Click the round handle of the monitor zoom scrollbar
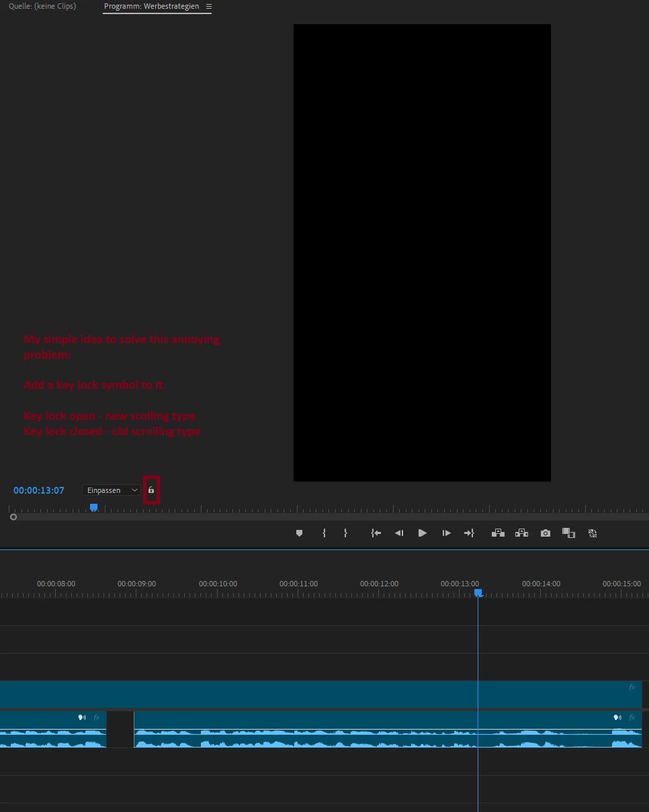This screenshot has height=812, width=649. (13, 517)
